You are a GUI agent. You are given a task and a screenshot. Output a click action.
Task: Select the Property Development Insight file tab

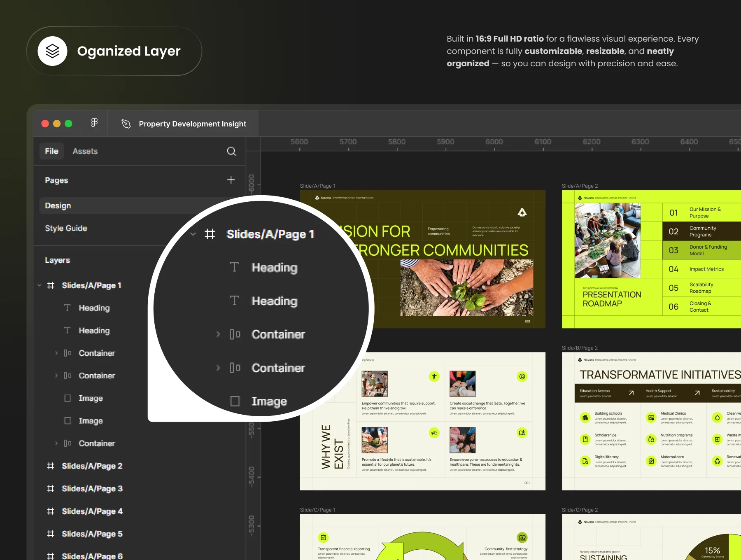pyautogui.click(x=183, y=124)
